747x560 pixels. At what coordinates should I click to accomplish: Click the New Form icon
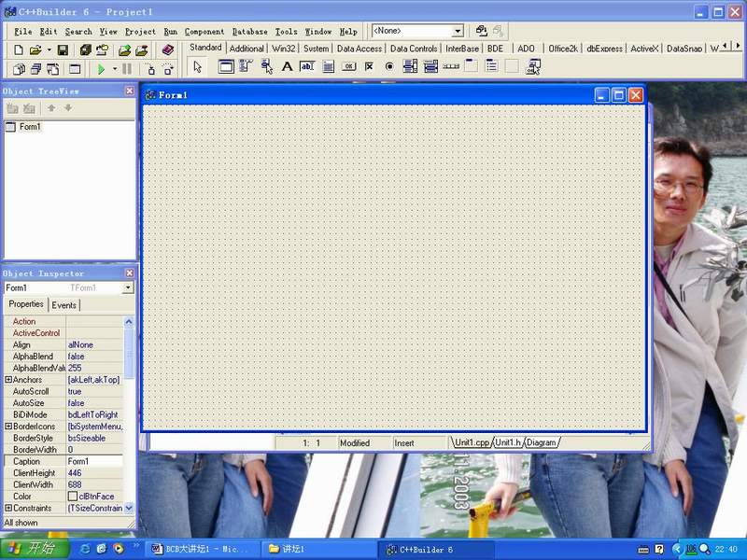click(x=75, y=69)
